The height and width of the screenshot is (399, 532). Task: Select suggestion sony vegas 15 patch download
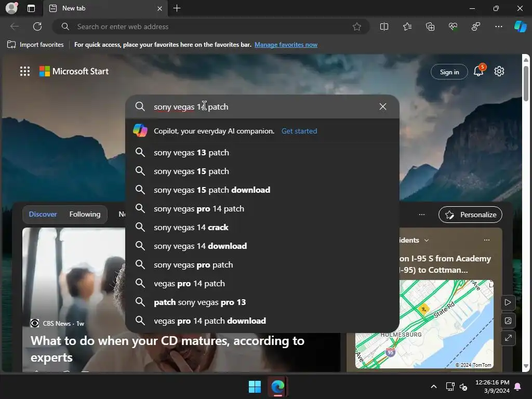point(262,190)
